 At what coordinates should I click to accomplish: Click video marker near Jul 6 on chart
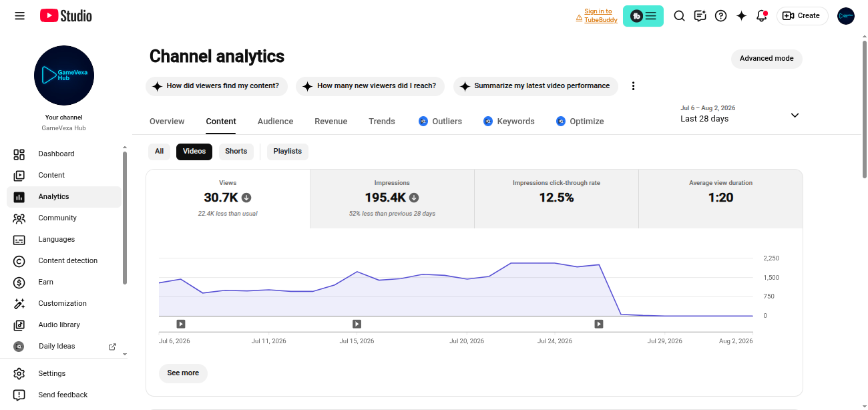181,324
